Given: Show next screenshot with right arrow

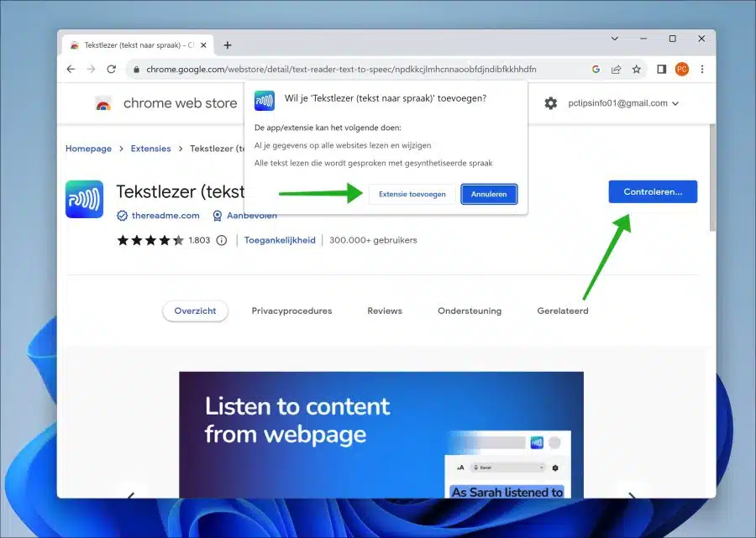Looking at the screenshot, I should click(632, 494).
